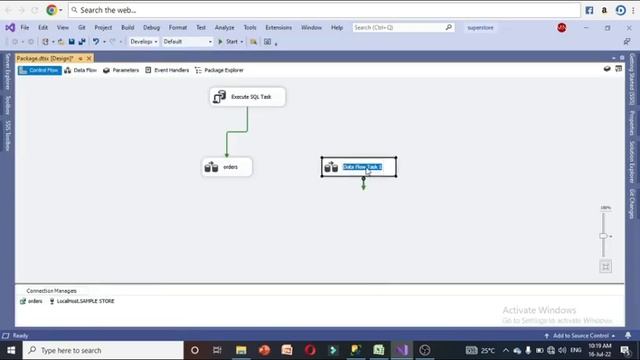Open Excel from the taskbar
640x360 pixels.
[x=379, y=350]
